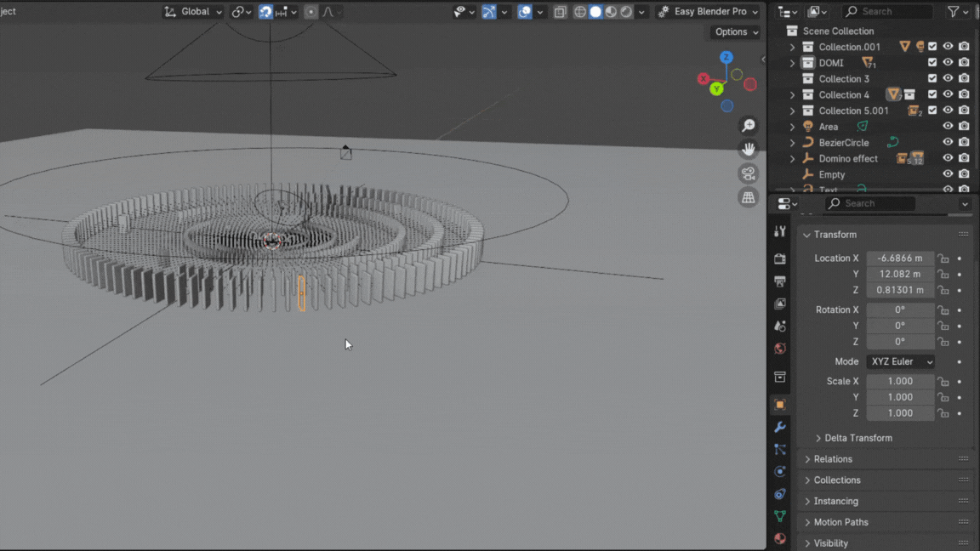Click the Location X value field
The width and height of the screenshot is (980, 551).
point(900,258)
